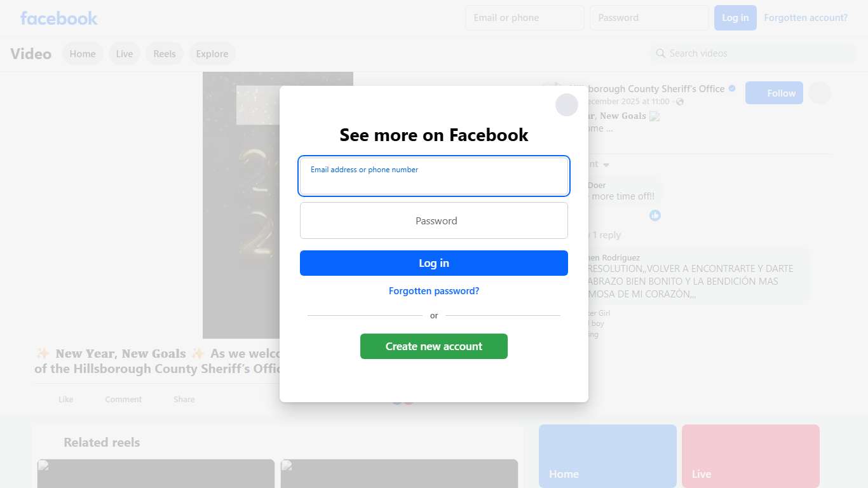Expand the 1 reply thread
The width and height of the screenshot is (868, 488).
pyautogui.click(x=606, y=235)
